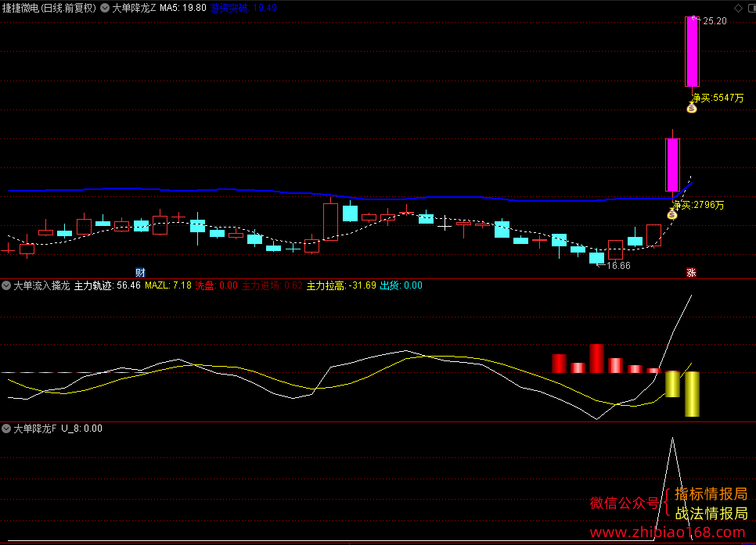This screenshot has width=756, height=545.
Task: Select the tall magenta candle at 25.20
Action: 692,52
